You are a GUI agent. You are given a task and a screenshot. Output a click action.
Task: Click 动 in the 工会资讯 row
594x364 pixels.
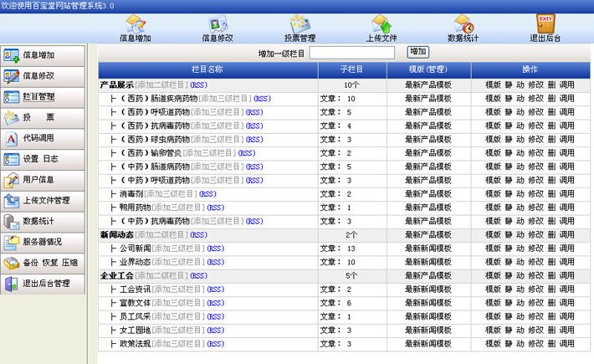pos(520,290)
